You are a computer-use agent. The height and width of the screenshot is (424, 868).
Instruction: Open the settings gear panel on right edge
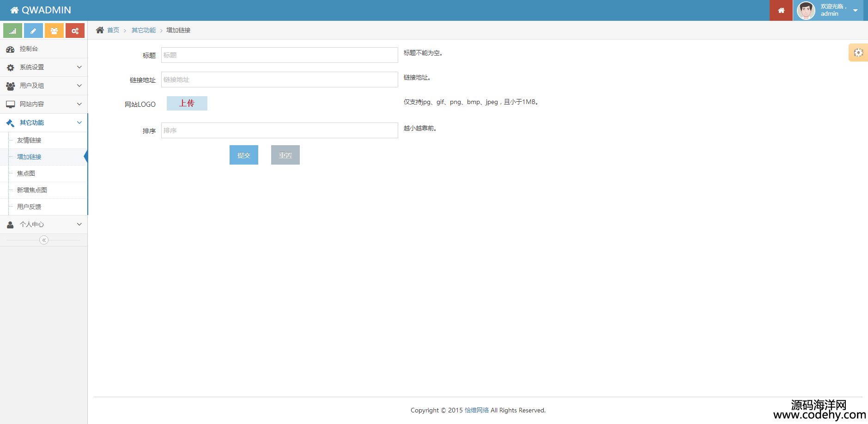(858, 53)
